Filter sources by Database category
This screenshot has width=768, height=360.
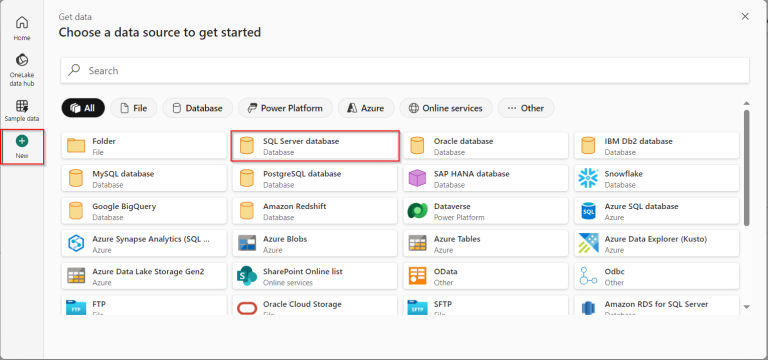pos(197,108)
